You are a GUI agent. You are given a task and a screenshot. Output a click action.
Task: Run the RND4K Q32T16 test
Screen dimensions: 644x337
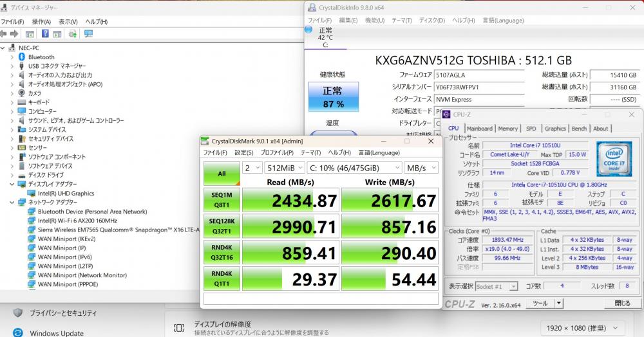(222, 253)
